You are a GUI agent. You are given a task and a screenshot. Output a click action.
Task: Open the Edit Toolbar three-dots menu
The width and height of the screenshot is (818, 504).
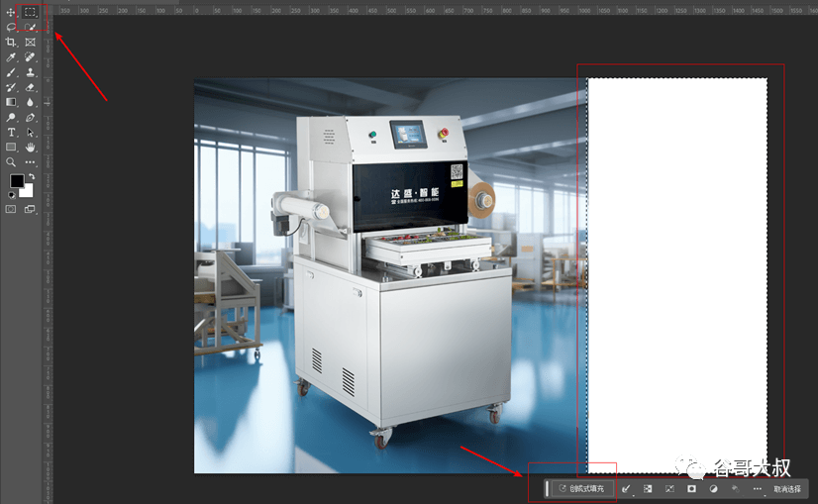(x=31, y=162)
